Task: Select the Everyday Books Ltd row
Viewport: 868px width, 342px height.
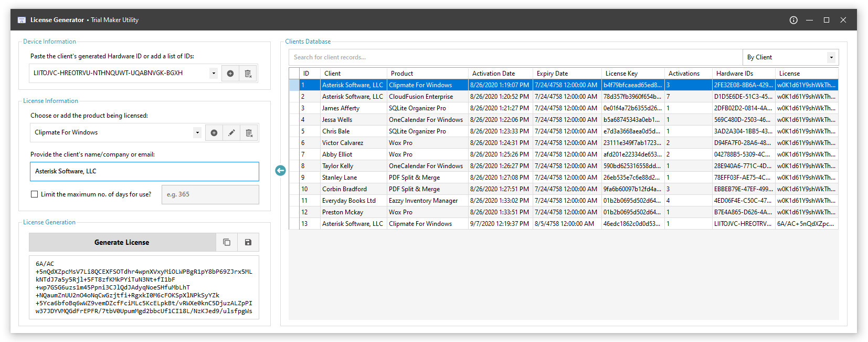Action: [563, 201]
